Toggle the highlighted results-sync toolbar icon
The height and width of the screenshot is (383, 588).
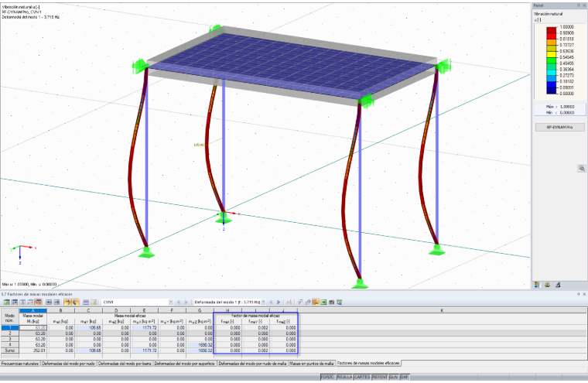pyautogui.click(x=316, y=302)
